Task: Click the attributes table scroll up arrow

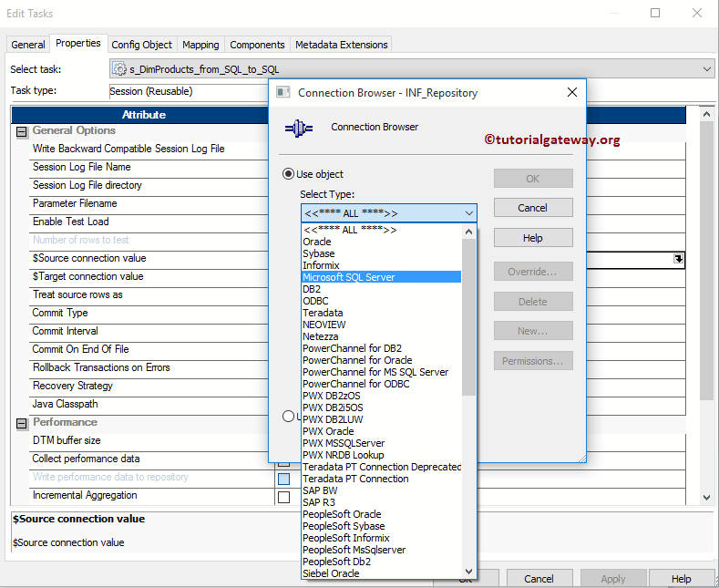Action: pos(706,114)
